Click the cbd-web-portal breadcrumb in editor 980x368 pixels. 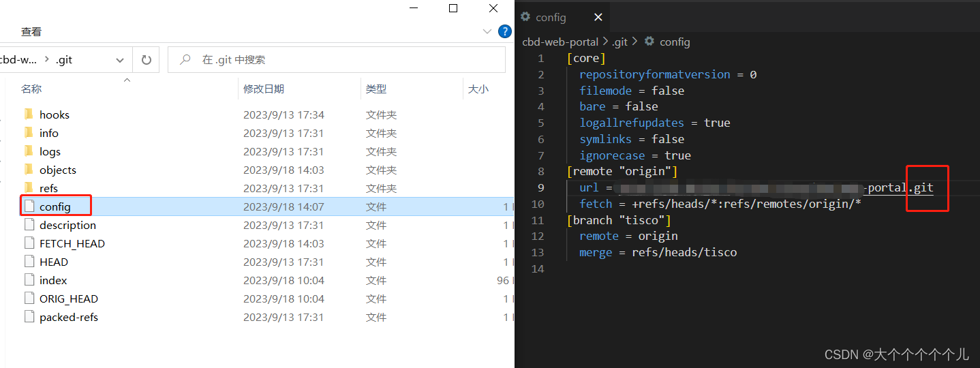pos(560,42)
